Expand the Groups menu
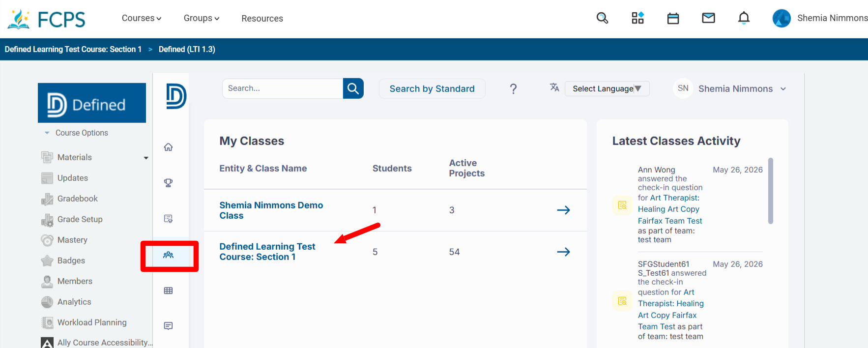The height and width of the screenshot is (348, 868). click(202, 18)
